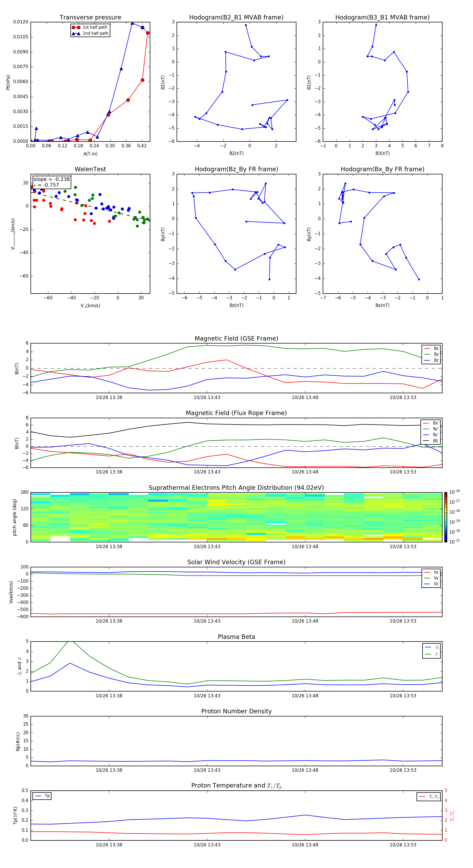The width and height of the screenshot is (473, 868).
Task: Click the 'Bx' legend entry in GSE field panel
Action: point(431,349)
